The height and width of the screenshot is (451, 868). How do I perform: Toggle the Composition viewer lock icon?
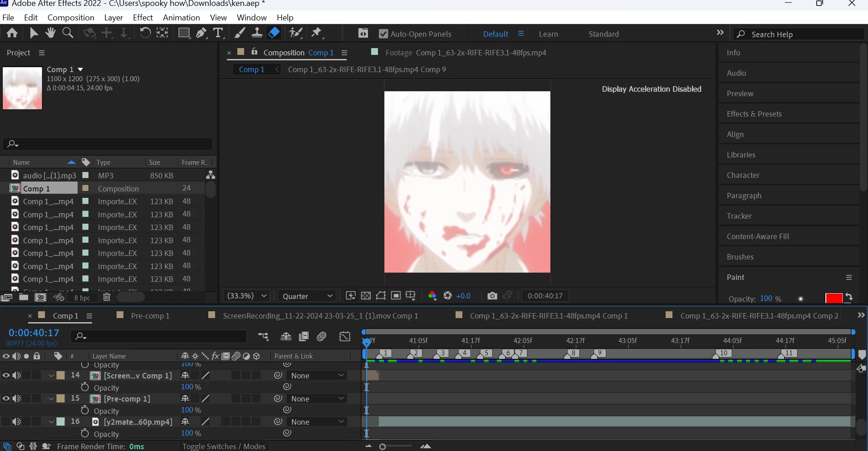[255, 52]
